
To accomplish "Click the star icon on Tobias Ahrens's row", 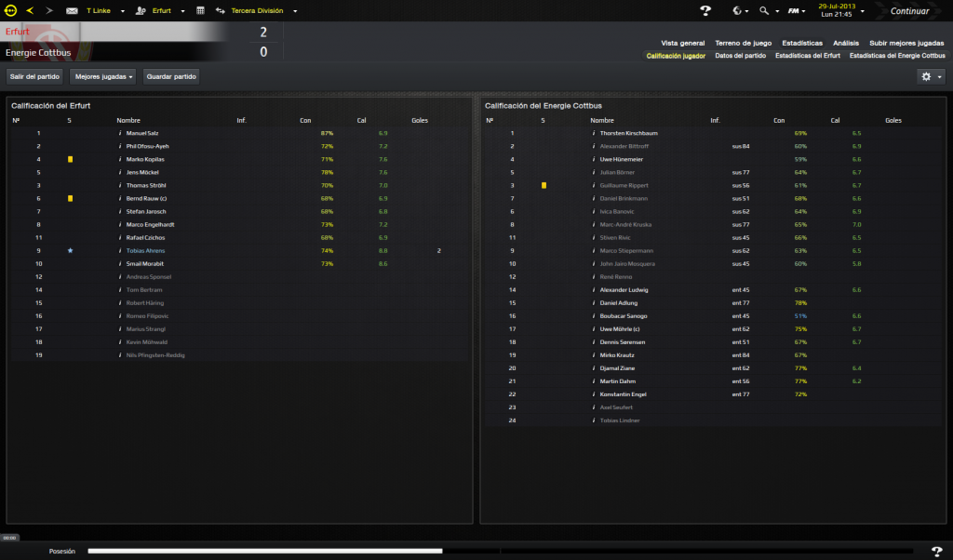I will [71, 250].
